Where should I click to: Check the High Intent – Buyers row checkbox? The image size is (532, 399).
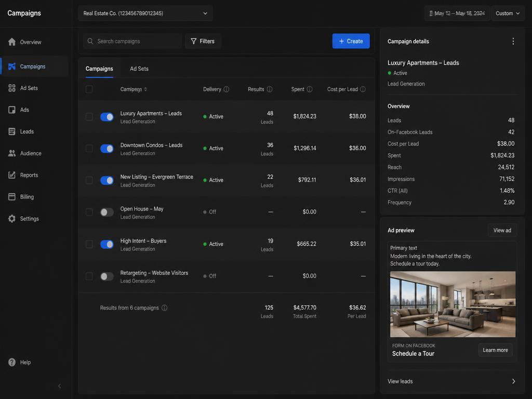[89, 244]
